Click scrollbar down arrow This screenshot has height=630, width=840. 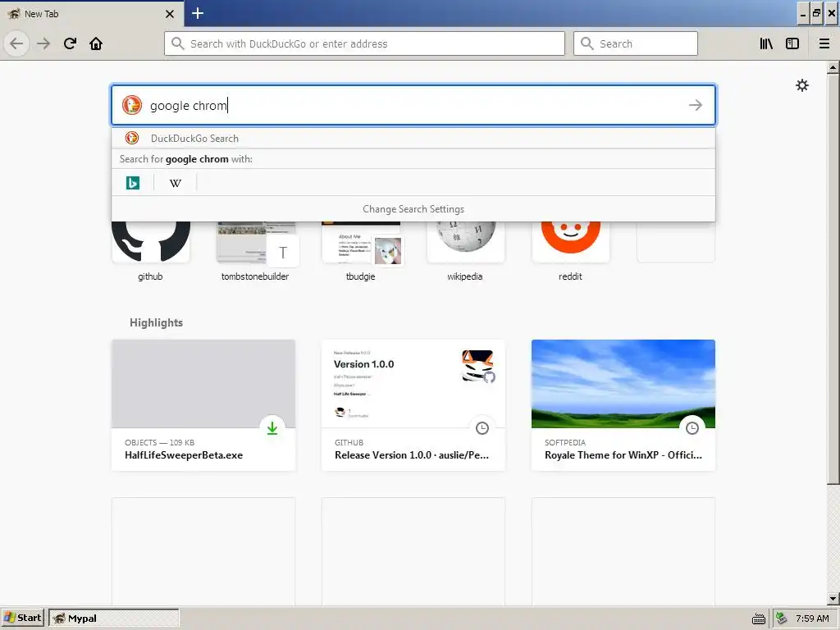pos(833,599)
